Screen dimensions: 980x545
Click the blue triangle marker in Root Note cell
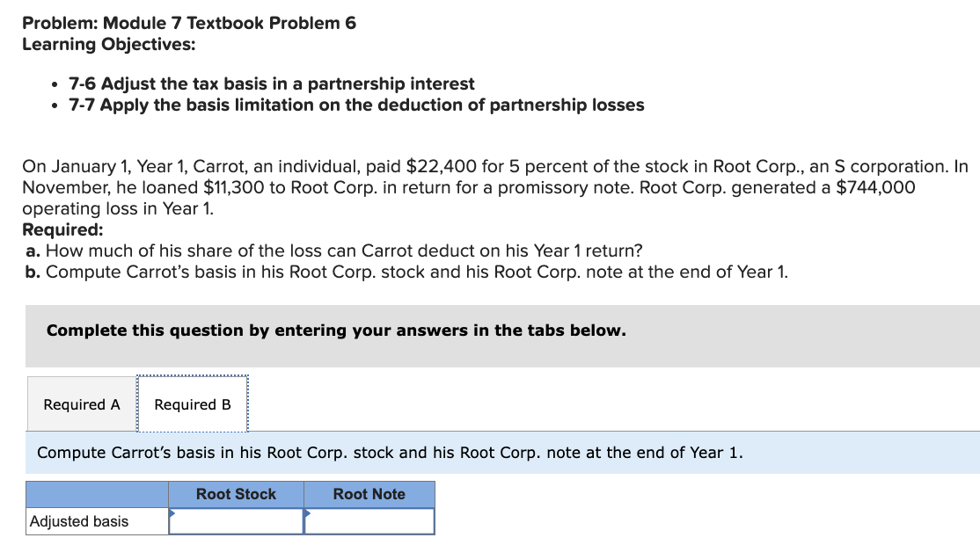[x=307, y=514]
